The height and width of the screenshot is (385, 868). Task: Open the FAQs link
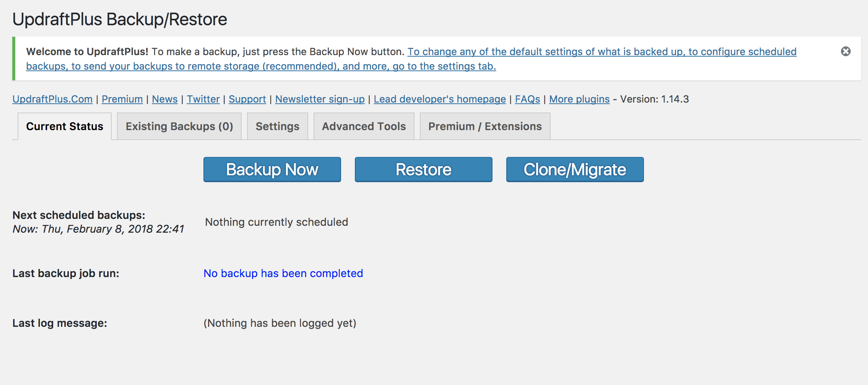pos(528,99)
